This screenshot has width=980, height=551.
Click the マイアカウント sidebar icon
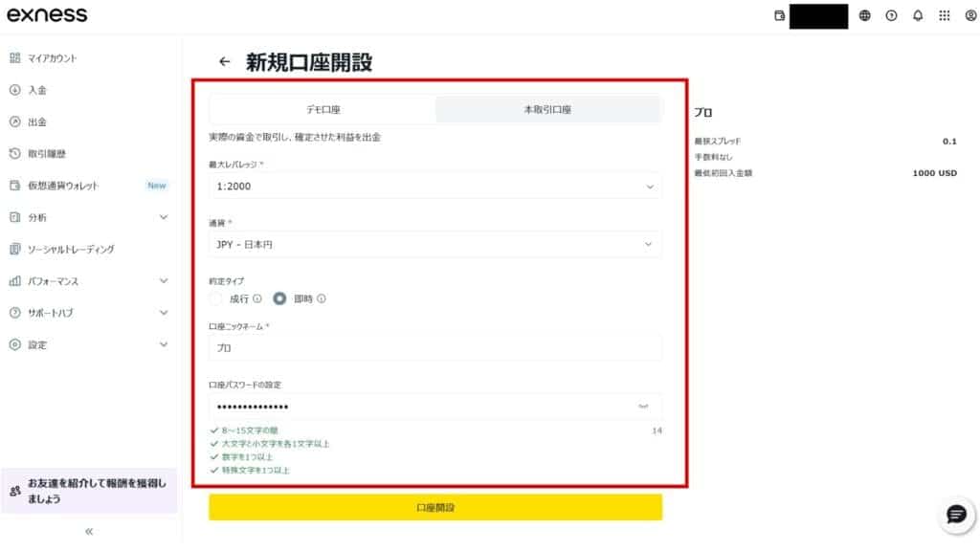coord(15,58)
